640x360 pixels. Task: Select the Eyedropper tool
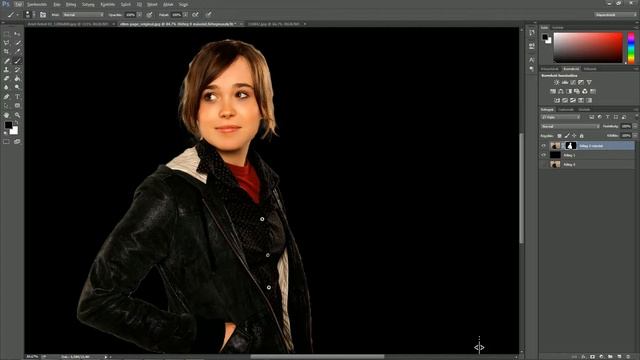point(17,51)
